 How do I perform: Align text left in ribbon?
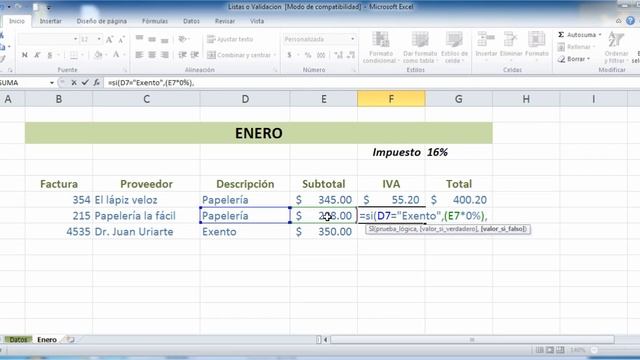(139, 55)
